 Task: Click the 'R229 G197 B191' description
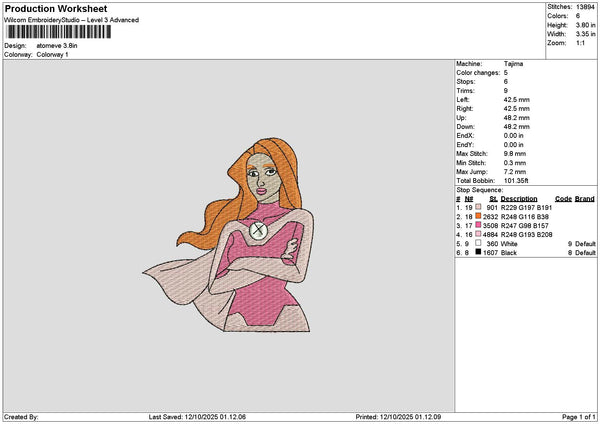[526, 208]
